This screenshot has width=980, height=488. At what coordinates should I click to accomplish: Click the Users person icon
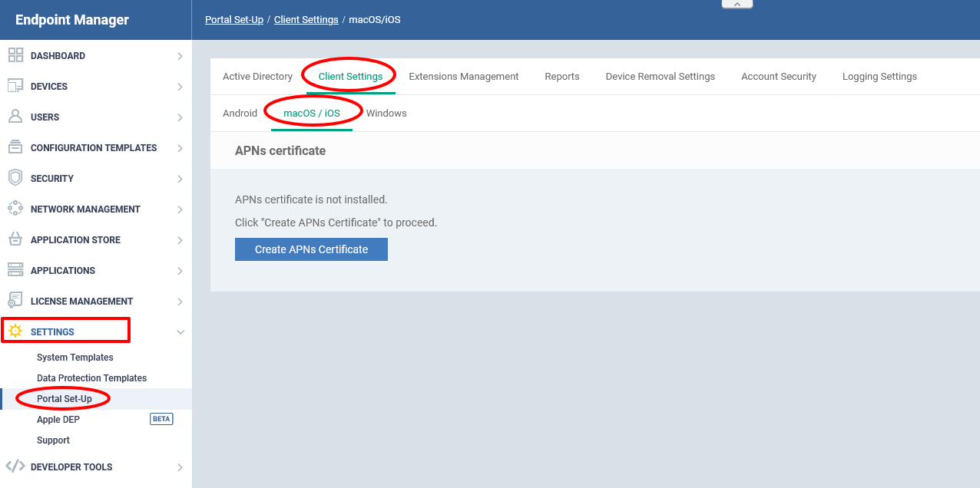click(15, 117)
